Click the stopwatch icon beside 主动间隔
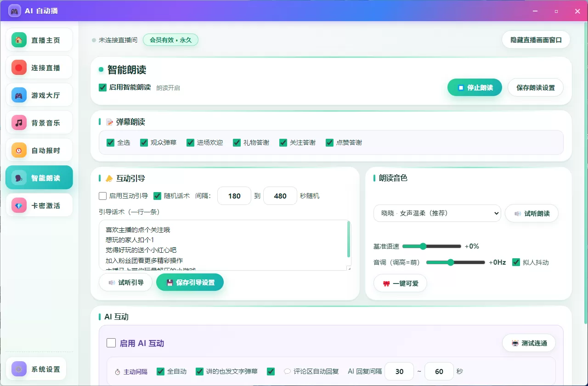 coord(118,371)
